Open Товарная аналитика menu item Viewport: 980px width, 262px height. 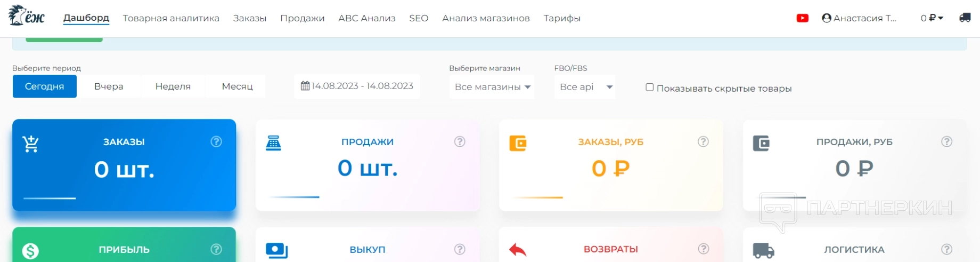point(171,18)
